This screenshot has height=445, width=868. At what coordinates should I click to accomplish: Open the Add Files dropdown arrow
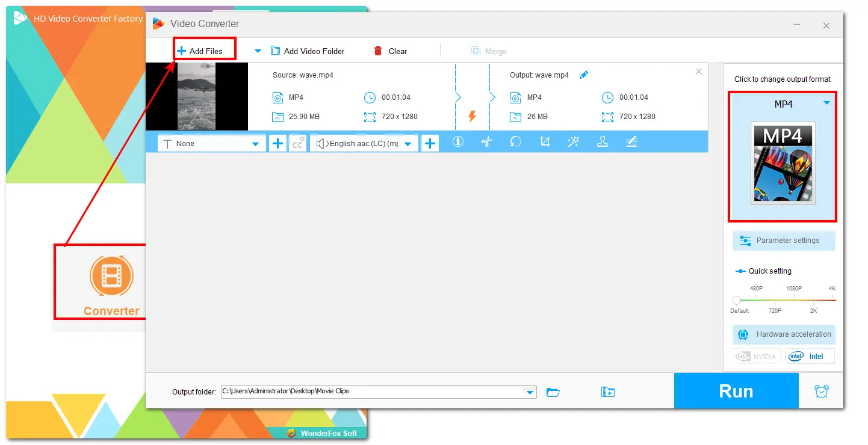258,51
